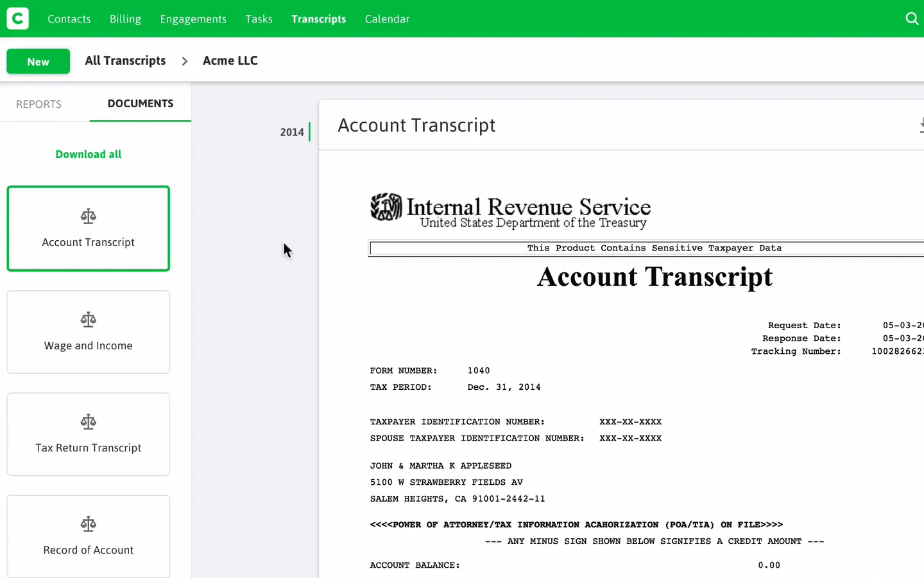Click the IRS eagle logo in document
This screenshot has width=924, height=578.
click(x=386, y=207)
